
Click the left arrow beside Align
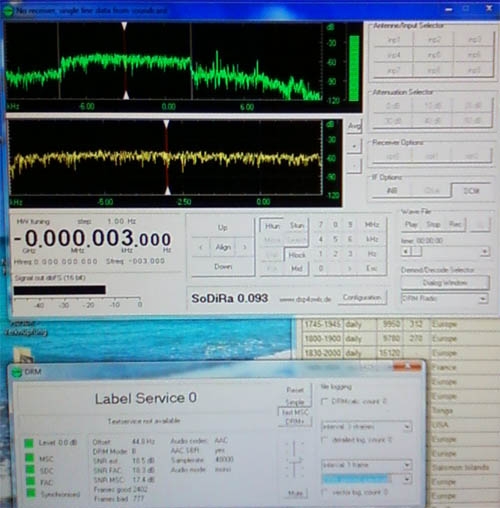[x=201, y=247]
